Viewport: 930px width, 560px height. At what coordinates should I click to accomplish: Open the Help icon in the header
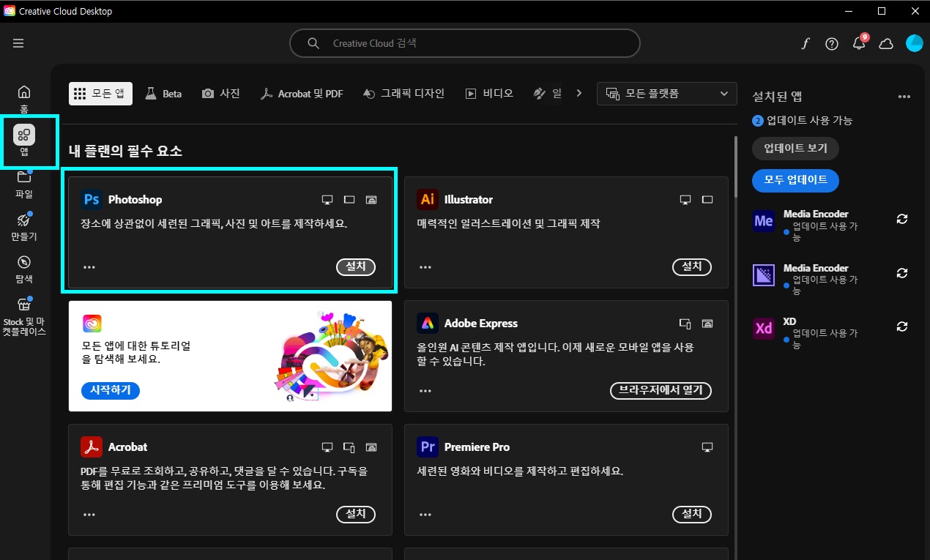(831, 43)
